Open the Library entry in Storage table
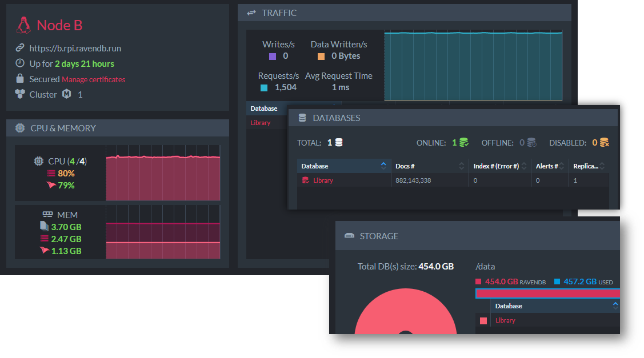The image size is (644, 358). tap(505, 320)
